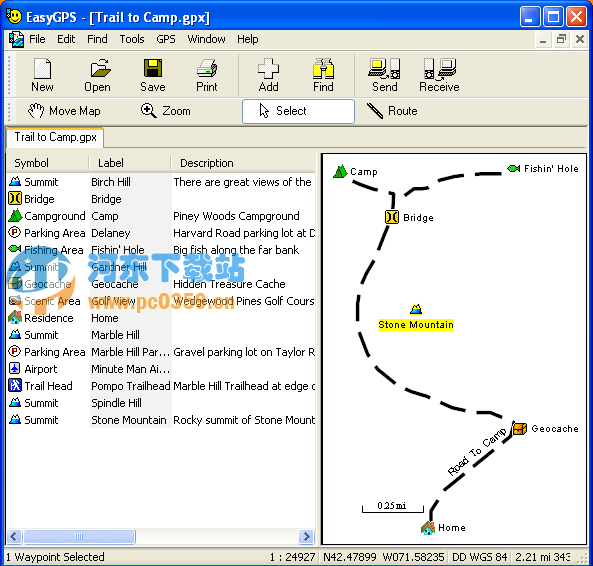Activate the Route tool
Screen dimensions: 593x566
pyautogui.click(x=392, y=111)
